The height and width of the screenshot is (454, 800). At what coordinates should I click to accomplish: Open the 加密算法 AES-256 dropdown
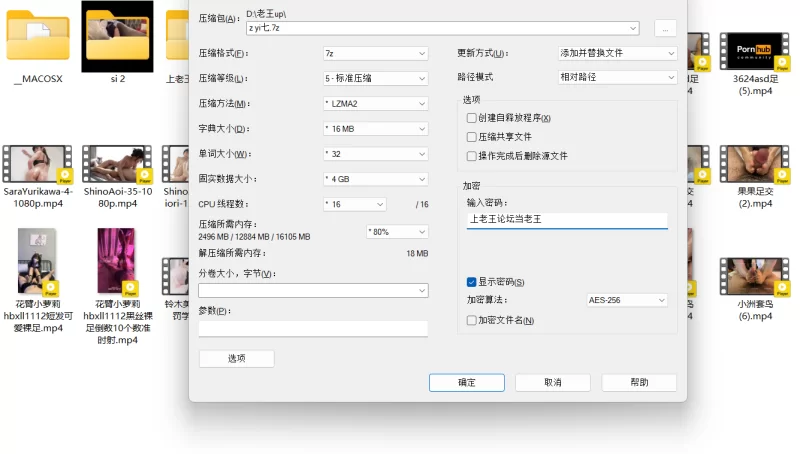(626, 300)
